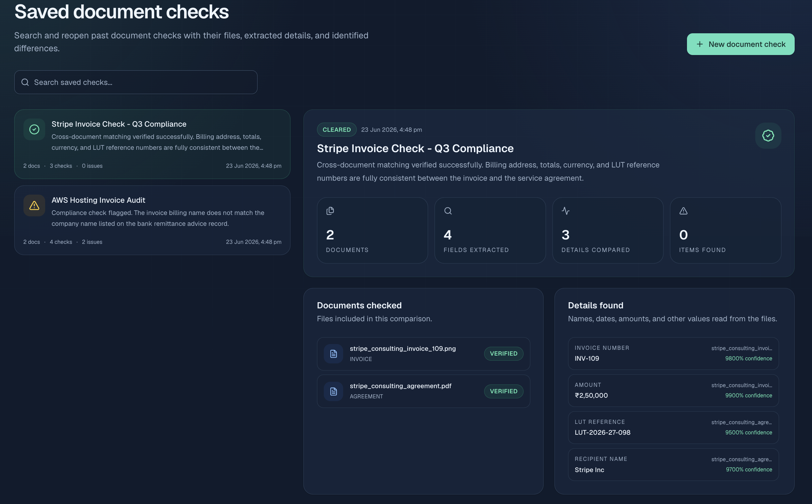Click warning triangle icon in Items Found tile
Screen dimensions: 812x504
683,211
